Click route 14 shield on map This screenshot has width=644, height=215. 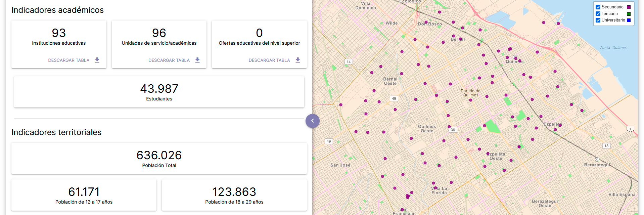349,62
